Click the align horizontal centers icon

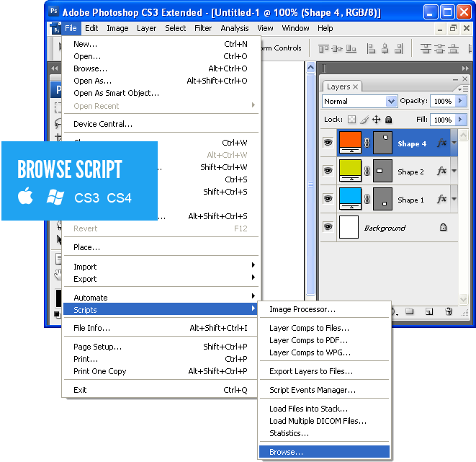click(x=385, y=48)
